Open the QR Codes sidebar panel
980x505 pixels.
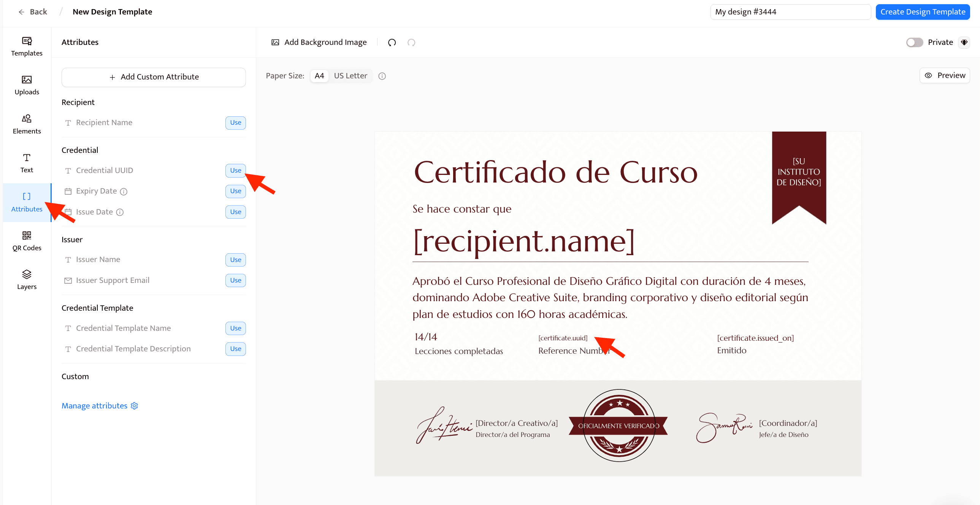pyautogui.click(x=27, y=241)
